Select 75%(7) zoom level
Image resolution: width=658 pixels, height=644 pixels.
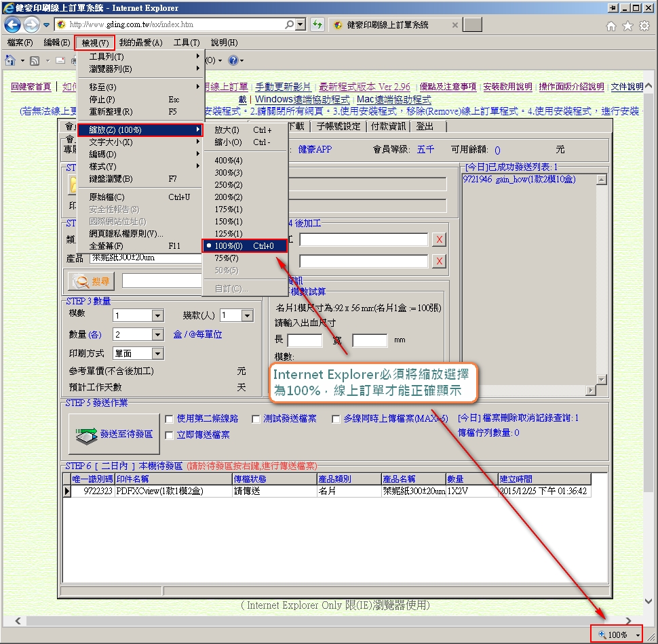click(246, 258)
